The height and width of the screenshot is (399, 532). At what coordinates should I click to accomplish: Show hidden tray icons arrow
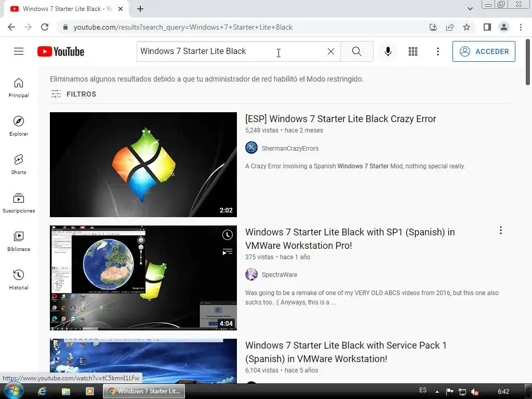[x=437, y=392]
